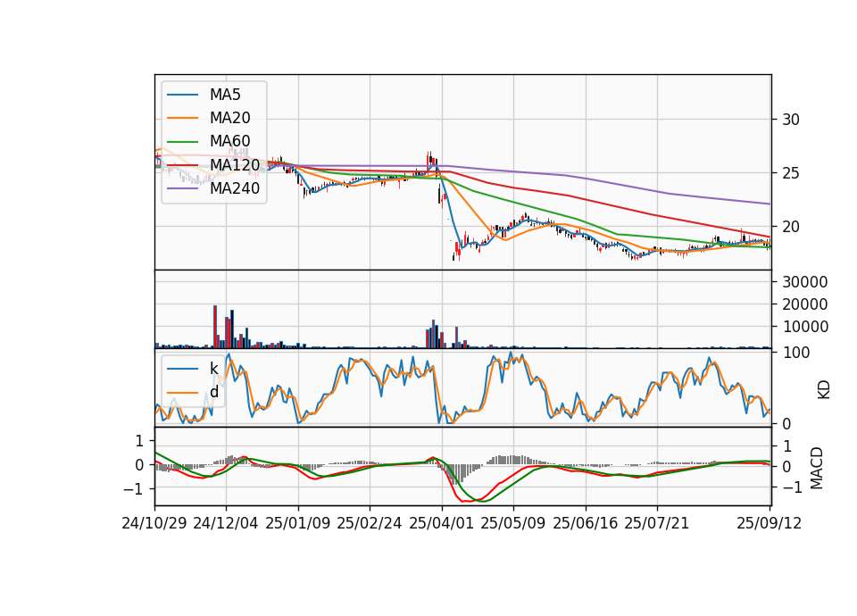Click the price axis value 20
The width and height of the screenshot is (857, 616).
pyautogui.click(x=790, y=227)
